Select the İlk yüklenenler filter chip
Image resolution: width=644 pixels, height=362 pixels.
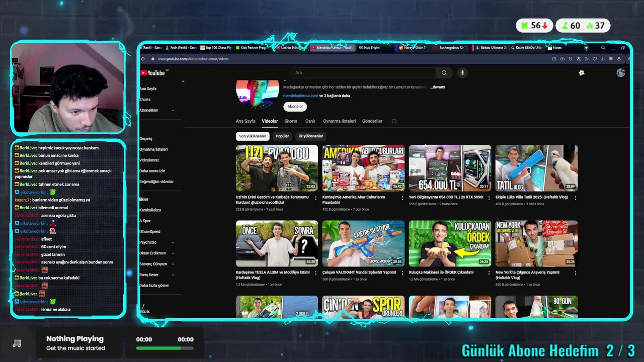[311, 136]
